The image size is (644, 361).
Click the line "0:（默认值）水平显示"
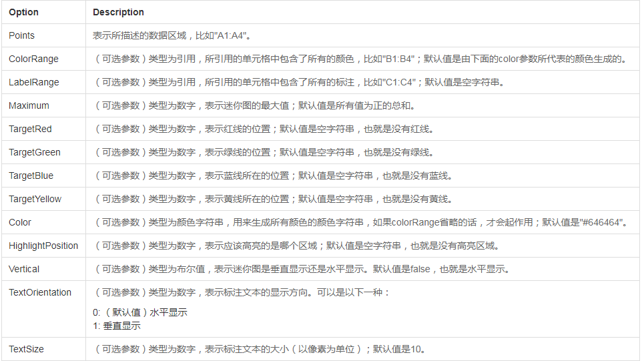pyautogui.click(x=140, y=313)
